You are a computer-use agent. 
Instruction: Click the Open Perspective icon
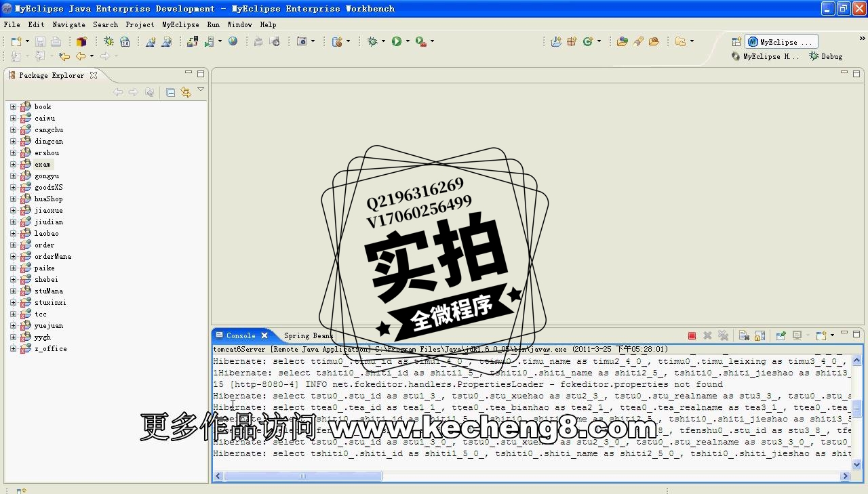736,42
